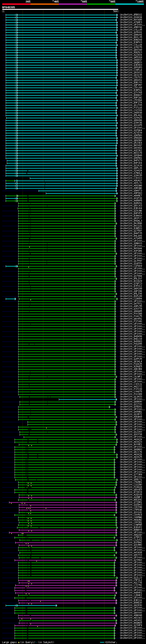Click the Large gaps legend text
The width and height of the screenshot is (146, 644).
pyautogui.click(x=28, y=642)
